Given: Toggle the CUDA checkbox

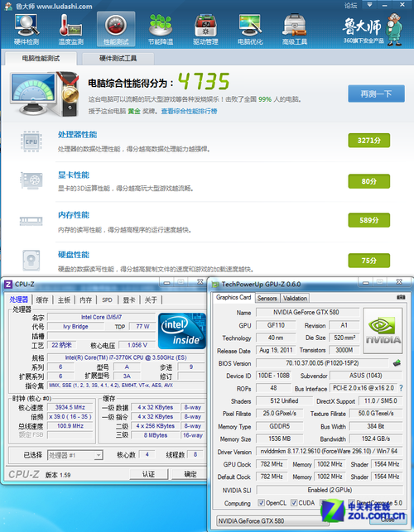Looking at the screenshot, I should tap(294, 502).
